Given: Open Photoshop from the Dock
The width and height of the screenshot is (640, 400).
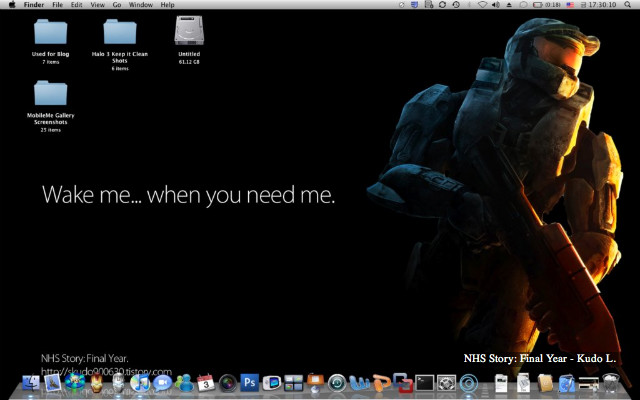Looking at the screenshot, I should tap(249, 383).
